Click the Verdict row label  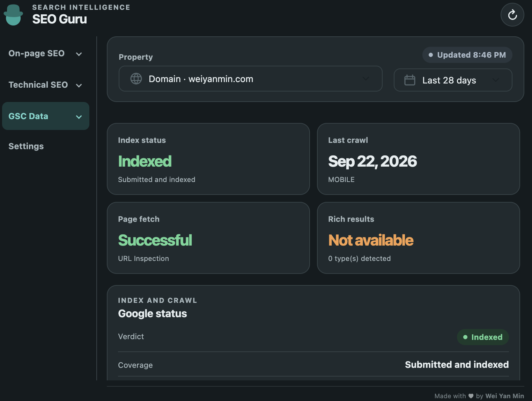(x=131, y=336)
